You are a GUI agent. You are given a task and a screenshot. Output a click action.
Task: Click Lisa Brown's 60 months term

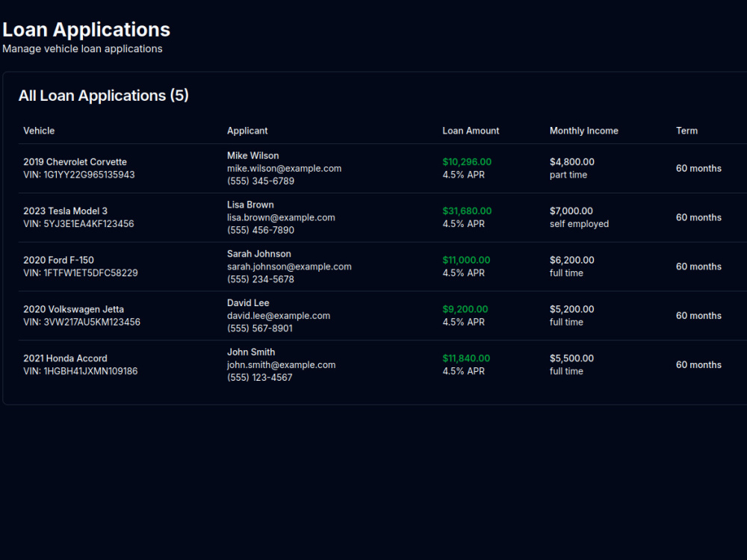699,217
